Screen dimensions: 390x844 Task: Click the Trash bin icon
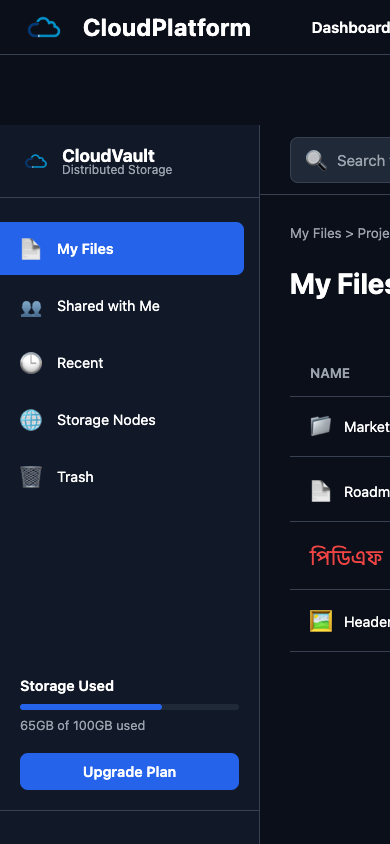click(31, 477)
